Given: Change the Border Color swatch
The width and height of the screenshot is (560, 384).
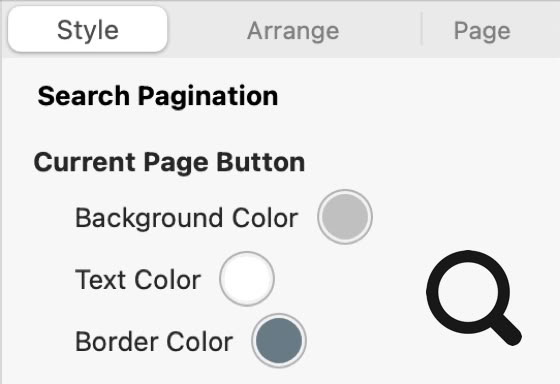Looking at the screenshot, I should [x=279, y=340].
